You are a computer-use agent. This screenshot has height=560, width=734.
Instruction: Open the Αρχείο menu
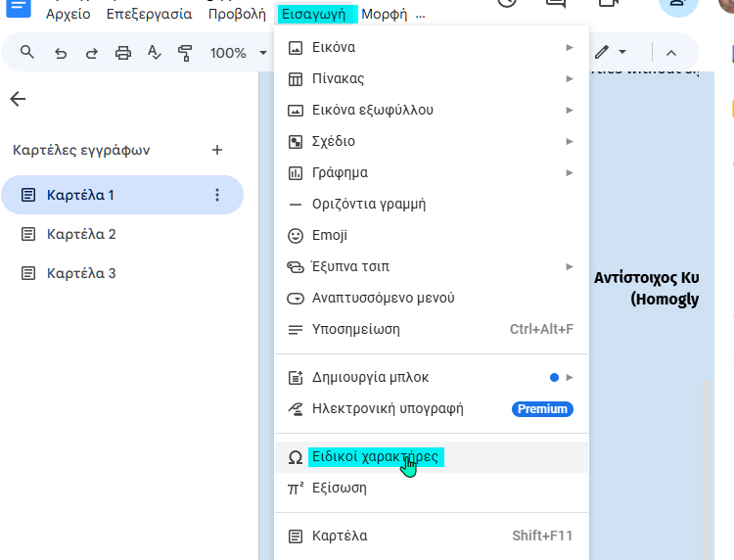click(x=69, y=14)
